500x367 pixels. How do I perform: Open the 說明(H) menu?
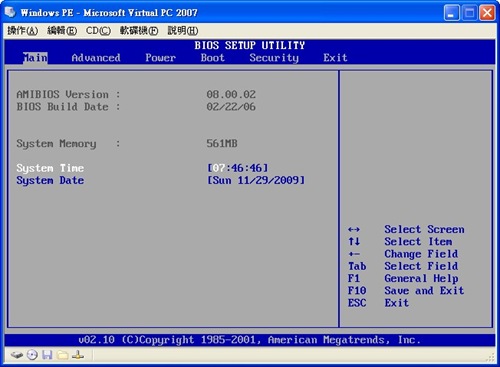[x=183, y=31]
